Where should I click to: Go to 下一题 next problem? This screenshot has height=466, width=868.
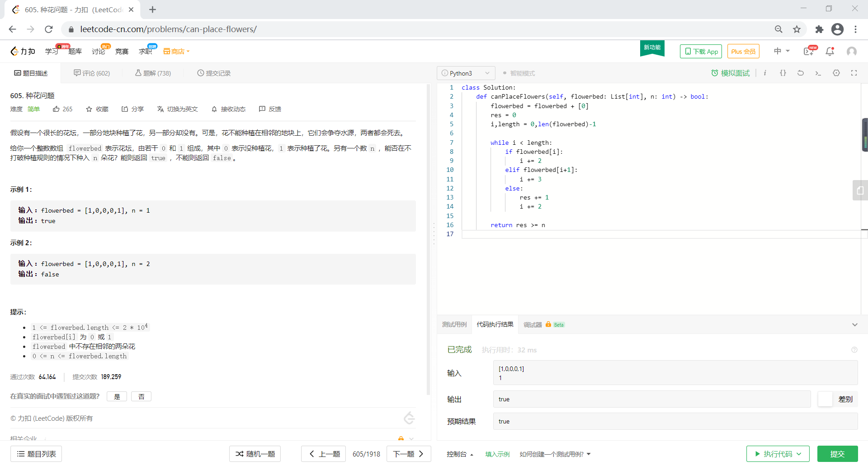(409, 454)
